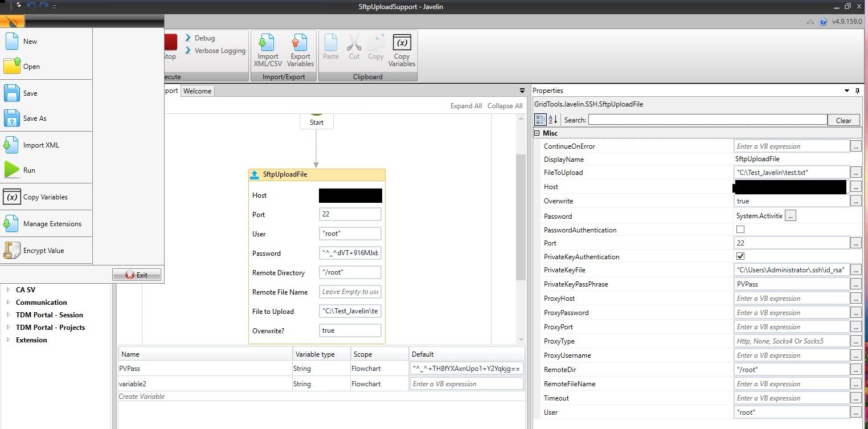
Task: Collapse the Misc properties section
Action: (x=537, y=133)
